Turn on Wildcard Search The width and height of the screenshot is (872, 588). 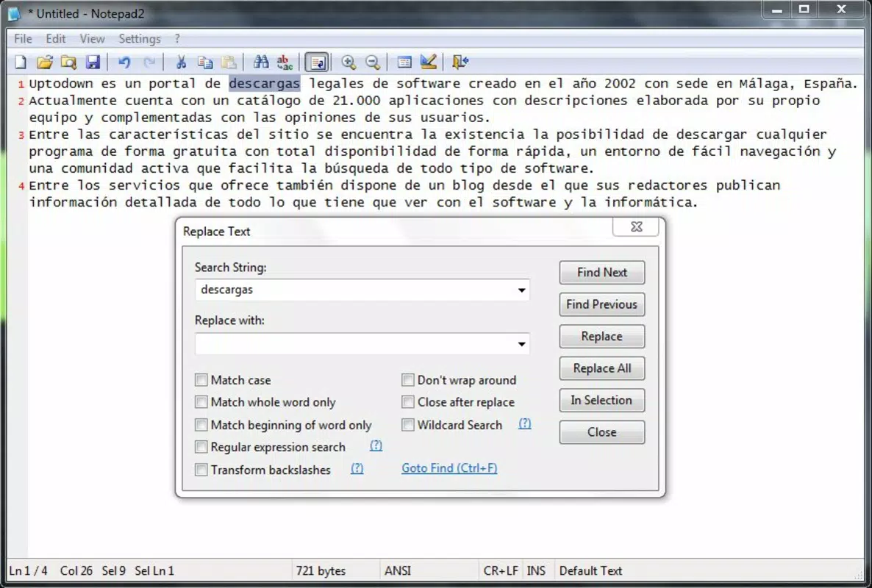click(407, 425)
